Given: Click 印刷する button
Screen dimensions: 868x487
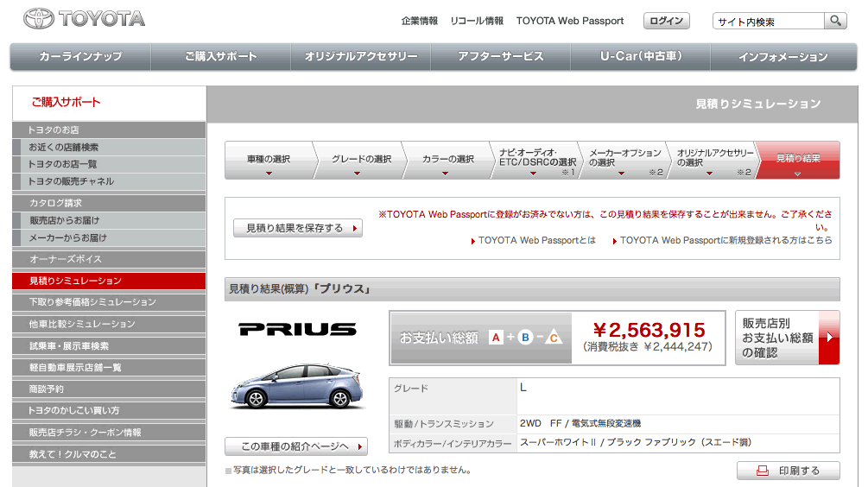Looking at the screenshot, I should coord(789,471).
